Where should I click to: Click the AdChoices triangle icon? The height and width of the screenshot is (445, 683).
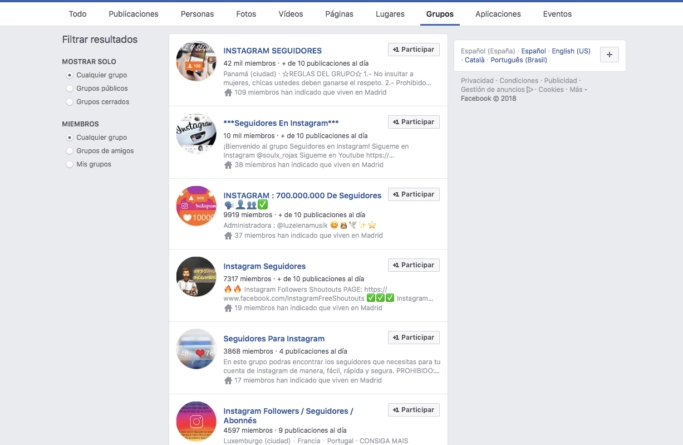point(530,90)
